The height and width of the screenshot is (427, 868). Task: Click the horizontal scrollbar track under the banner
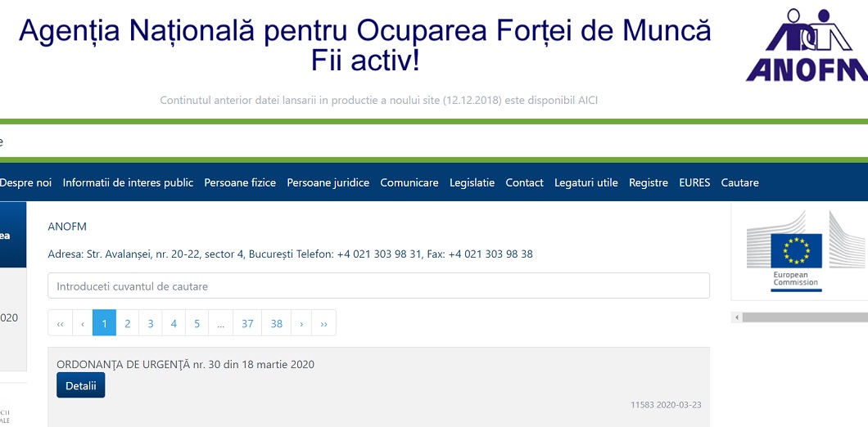click(x=805, y=317)
